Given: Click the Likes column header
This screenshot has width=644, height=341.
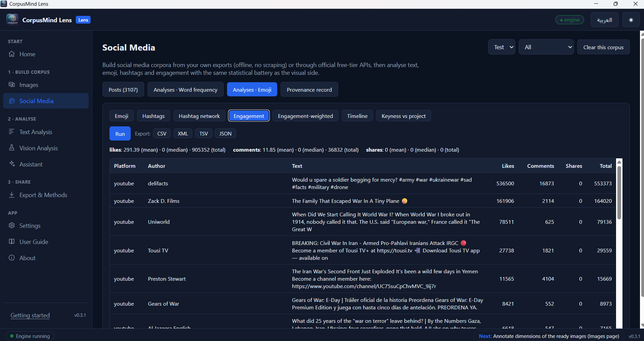Looking at the screenshot, I should point(508,166).
